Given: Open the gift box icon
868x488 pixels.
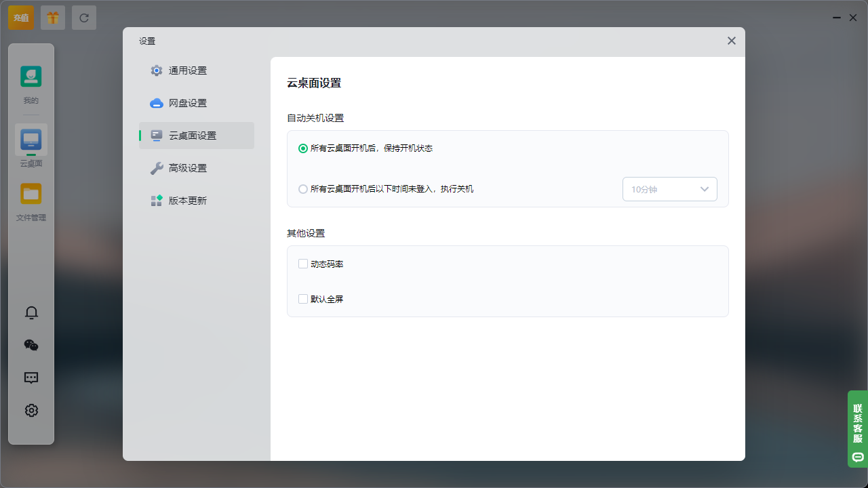Looking at the screenshot, I should coord(53,18).
